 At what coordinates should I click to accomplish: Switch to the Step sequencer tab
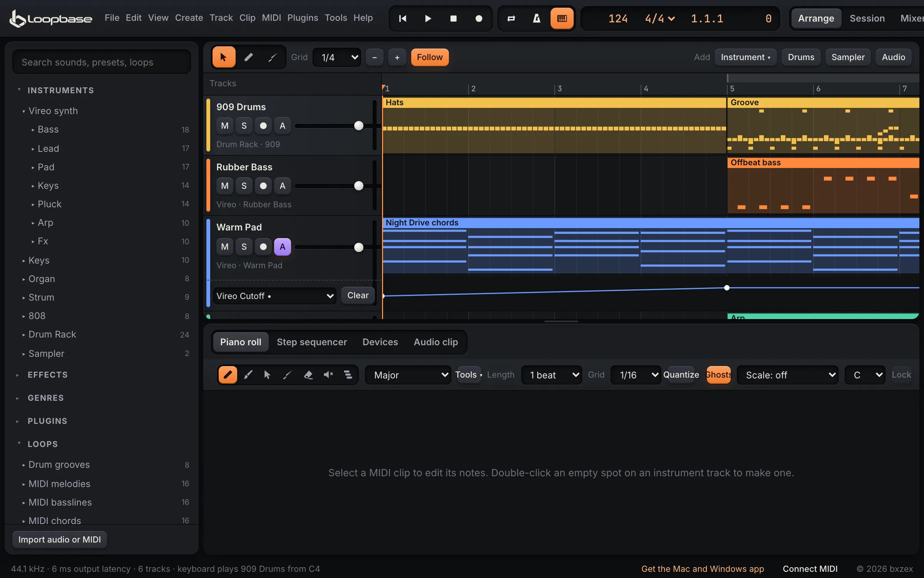tap(312, 342)
